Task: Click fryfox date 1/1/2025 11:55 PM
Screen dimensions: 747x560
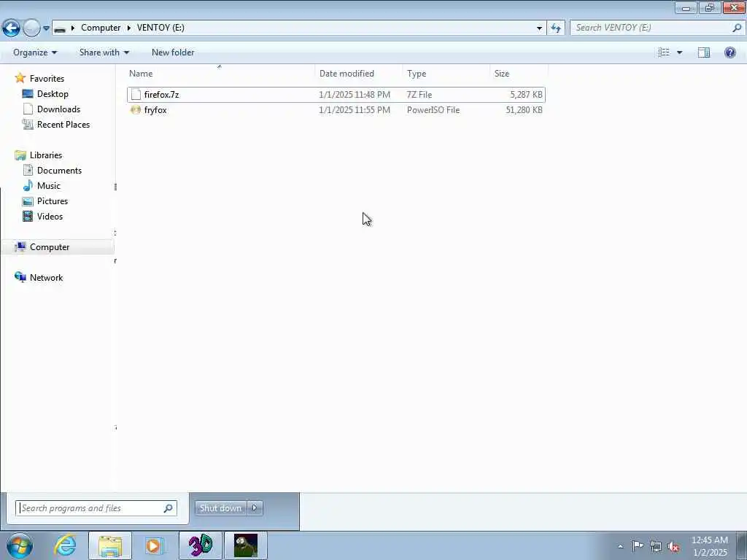Action: [x=355, y=110]
